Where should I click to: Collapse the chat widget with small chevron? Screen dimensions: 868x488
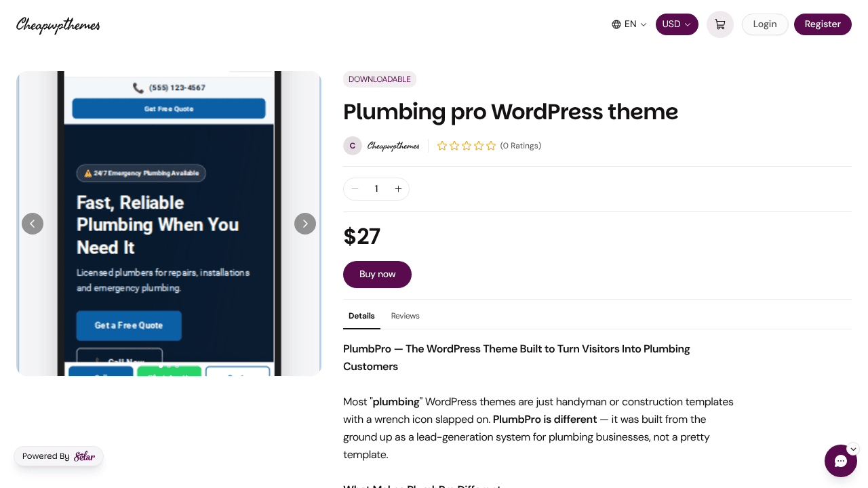(x=853, y=449)
